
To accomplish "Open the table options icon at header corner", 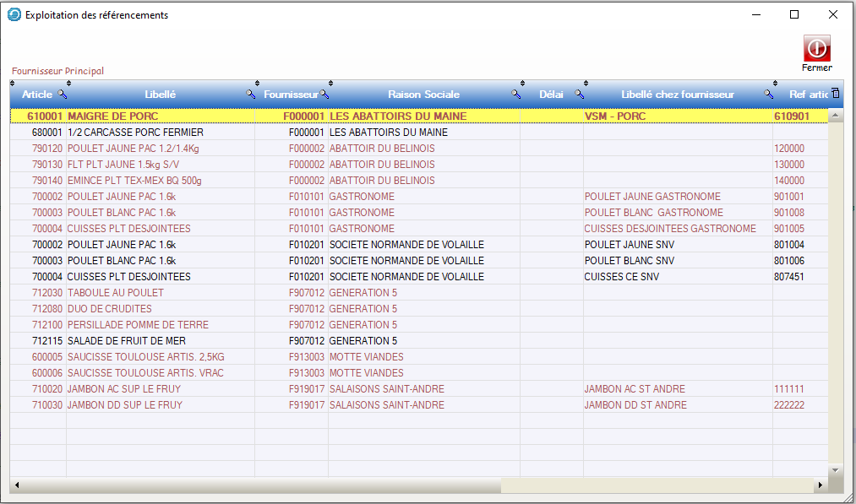I will pyautogui.click(x=835, y=93).
